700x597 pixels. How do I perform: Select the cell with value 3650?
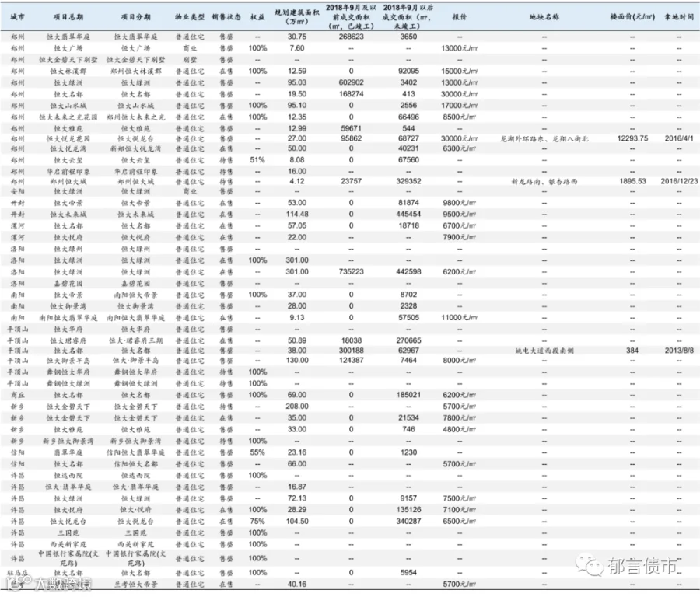[x=408, y=37]
